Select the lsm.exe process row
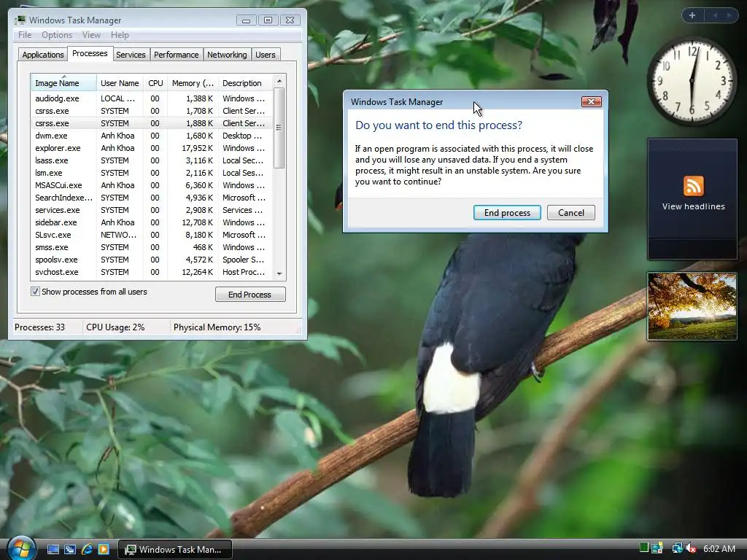Image resolution: width=747 pixels, height=560 pixels. click(x=152, y=173)
